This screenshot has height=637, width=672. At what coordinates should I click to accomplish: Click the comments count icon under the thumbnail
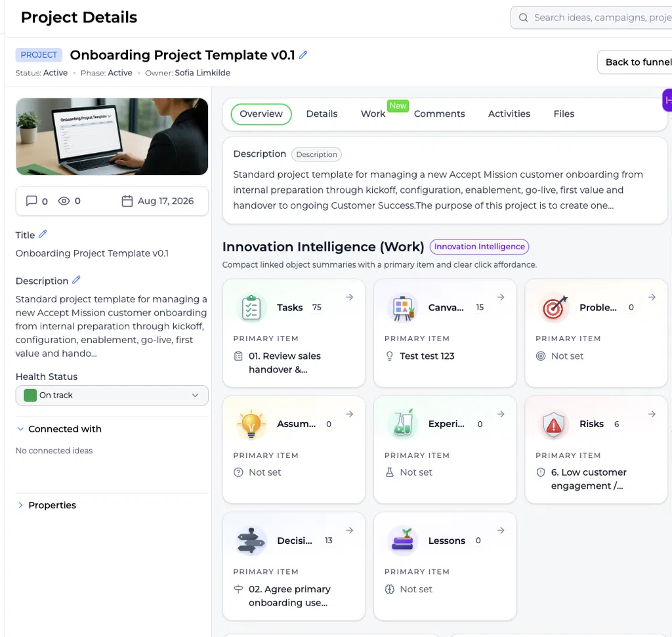tap(31, 201)
